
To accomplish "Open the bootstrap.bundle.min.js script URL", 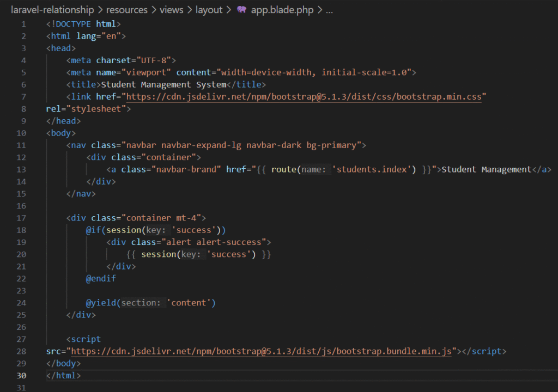I will pyautogui.click(x=262, y=351).
